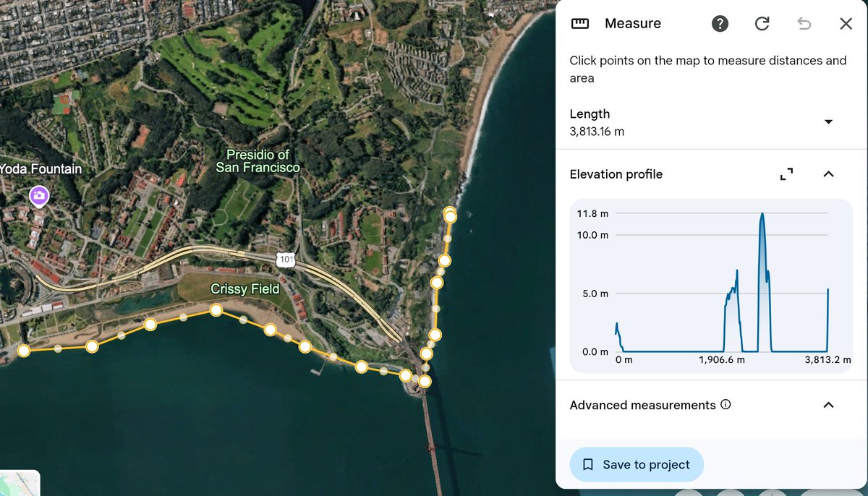Viewport: 868px width, 496px height.
Task: Click the tallest peak in the elevation chart
Action: point(762,215)
